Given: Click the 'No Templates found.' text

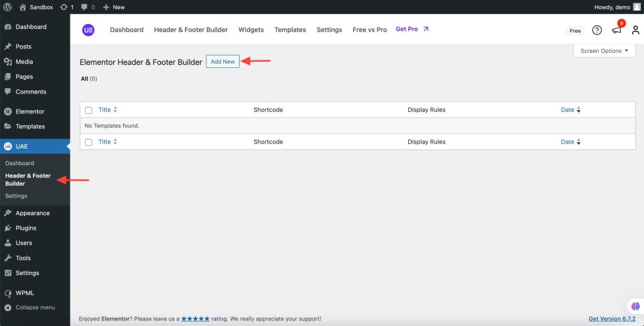Looking at the screenshot, I should 112,126.
